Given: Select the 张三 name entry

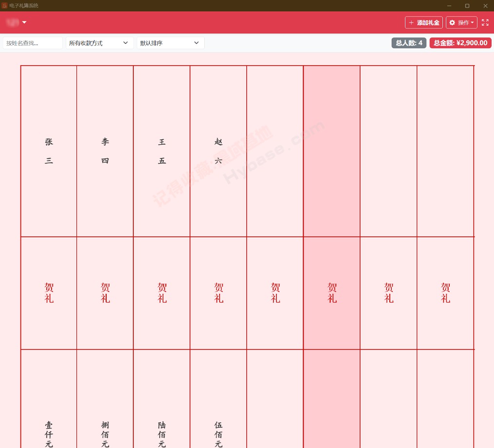Looking at the screenshot, I should (49, 151).
